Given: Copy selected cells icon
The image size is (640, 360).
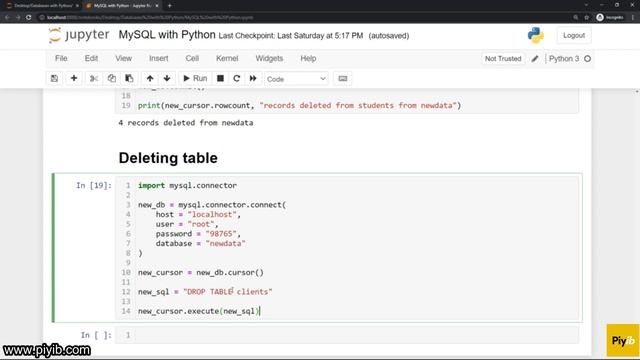Looking at the screenshot, I should pos(111,78).
